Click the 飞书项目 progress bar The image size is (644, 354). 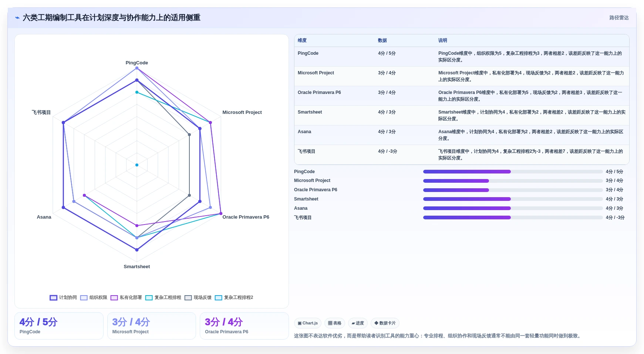click(513, 218)
